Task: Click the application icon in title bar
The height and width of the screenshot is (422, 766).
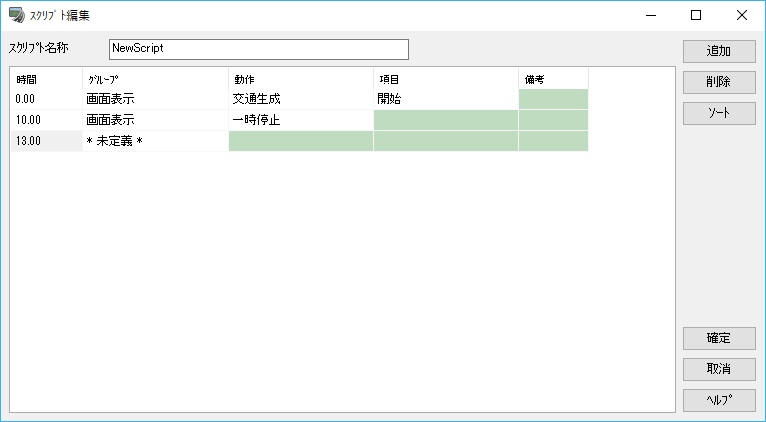Action: (17, 16)
